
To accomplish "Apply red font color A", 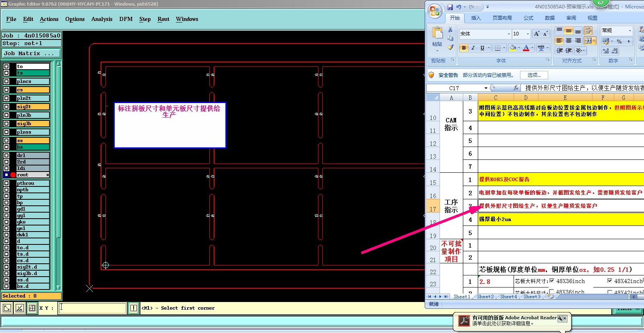I will 526,48.
